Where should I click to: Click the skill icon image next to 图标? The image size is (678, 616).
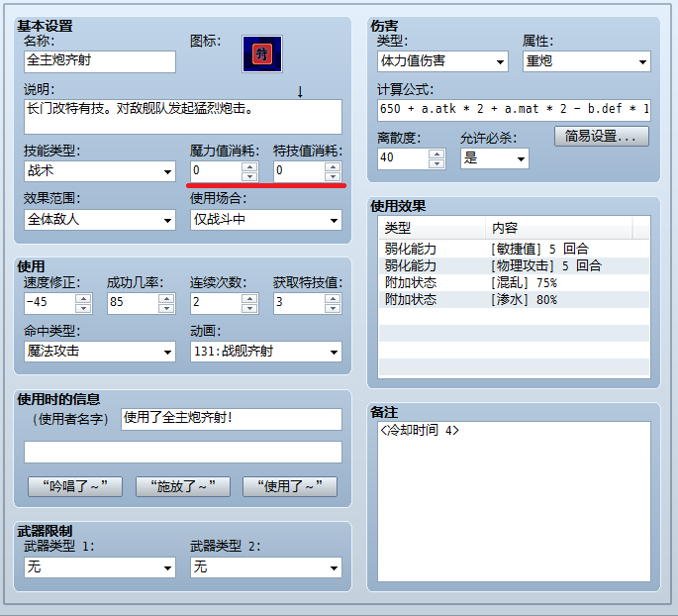pos(262,54)
